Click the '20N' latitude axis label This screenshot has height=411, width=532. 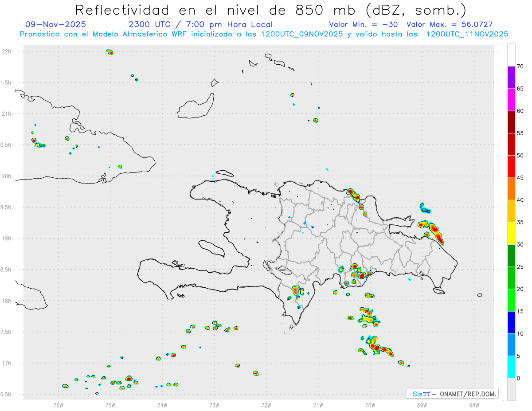click(7, 176)
